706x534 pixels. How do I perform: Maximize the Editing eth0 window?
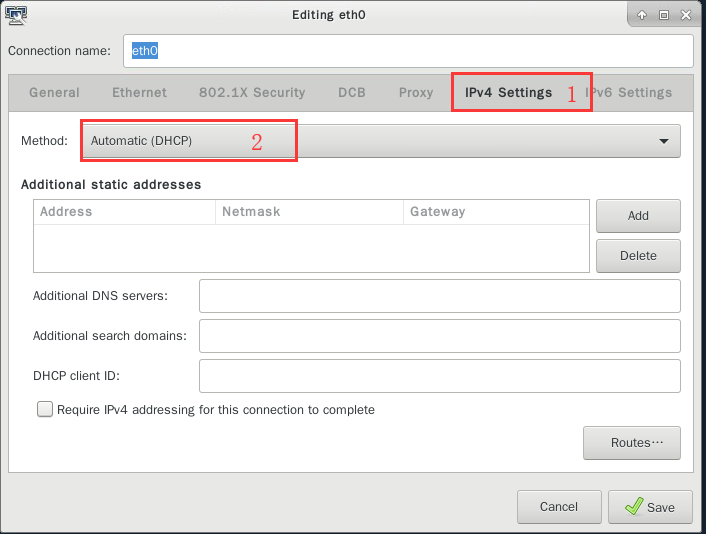click(663, 15)
